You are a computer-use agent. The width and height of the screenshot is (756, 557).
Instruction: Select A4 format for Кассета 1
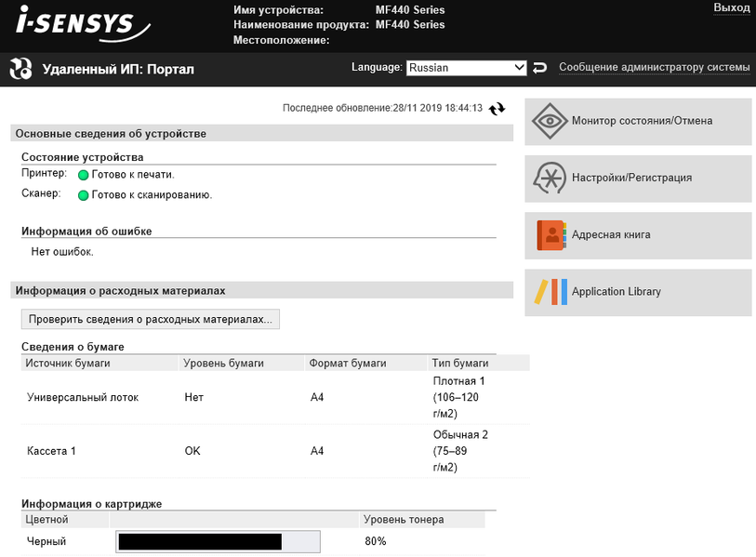pyautogui.click(x=317, y=451)
